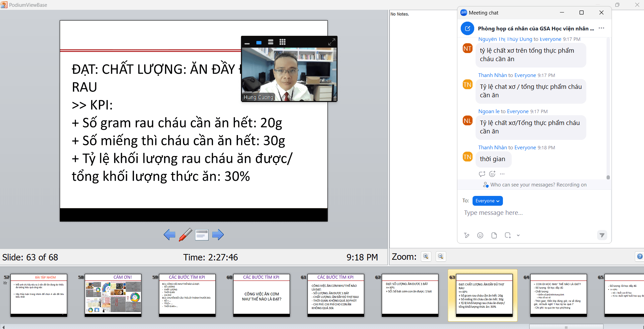Add an emoji reaction to 'thời gian'

(x=492, y=174)
